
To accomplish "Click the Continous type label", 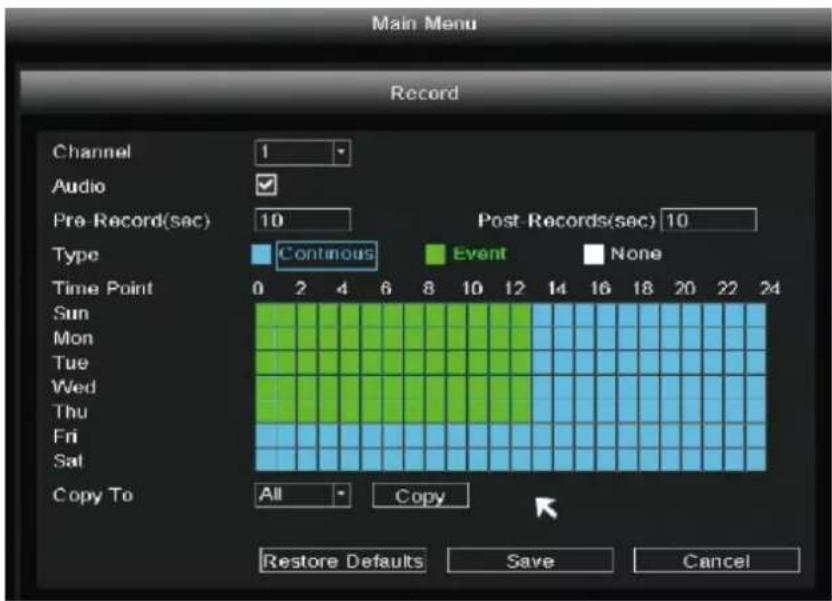I will click(x=326, y=254).
